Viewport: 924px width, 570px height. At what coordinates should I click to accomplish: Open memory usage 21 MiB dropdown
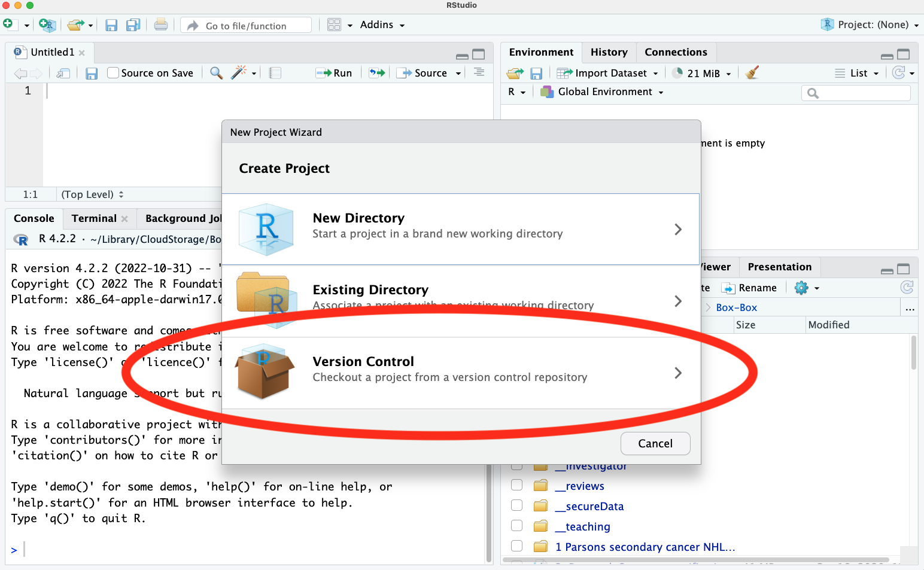pos(701,73)
